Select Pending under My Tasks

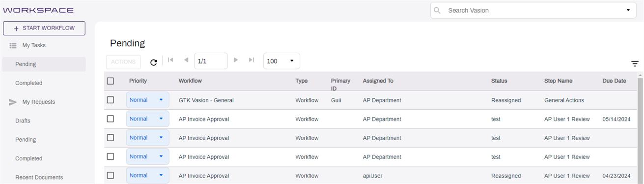pyautogui.click(x=44, y=64)
